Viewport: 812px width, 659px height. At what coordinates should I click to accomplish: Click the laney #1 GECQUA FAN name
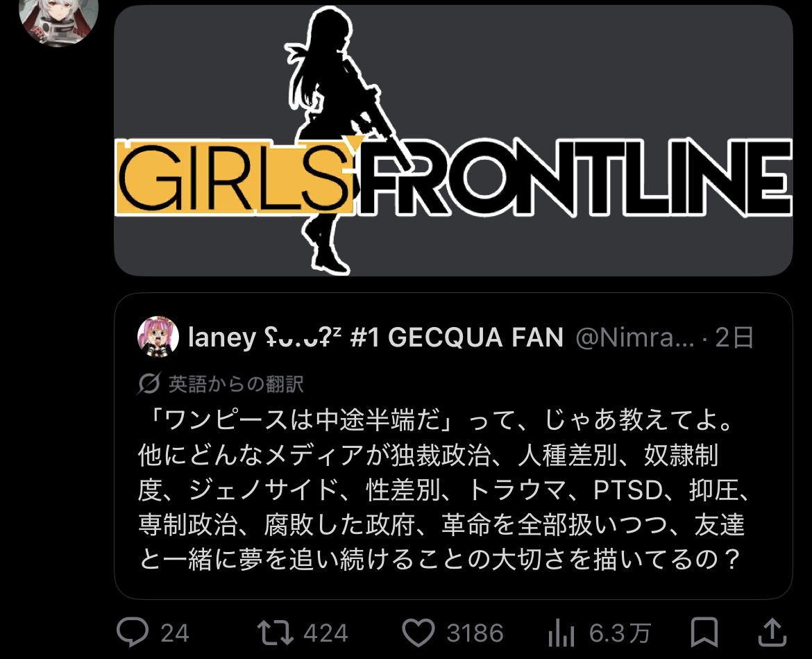click(x=375, y=337)
